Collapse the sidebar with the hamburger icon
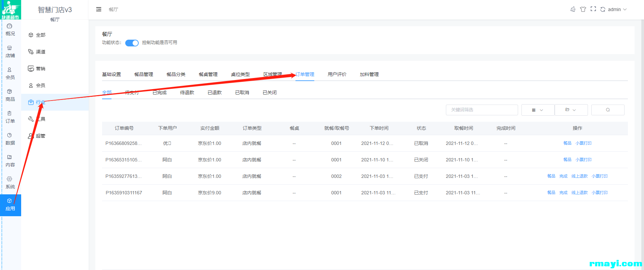The height and width of the screenshot is (270, 644). (x=99, y=9)
